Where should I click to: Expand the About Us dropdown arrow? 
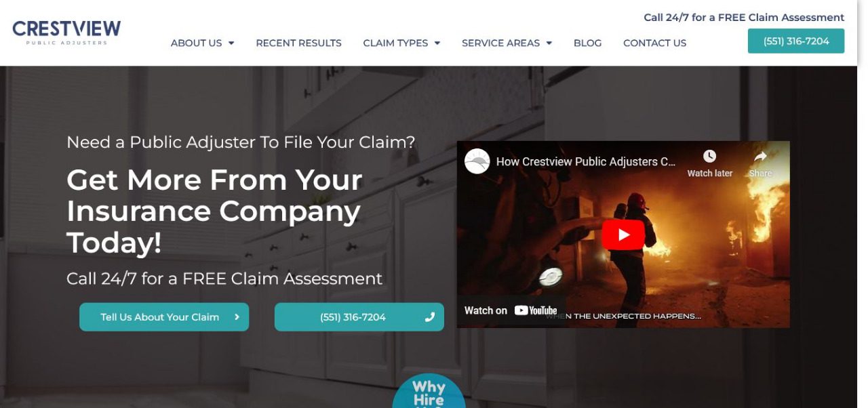[231, 43]
